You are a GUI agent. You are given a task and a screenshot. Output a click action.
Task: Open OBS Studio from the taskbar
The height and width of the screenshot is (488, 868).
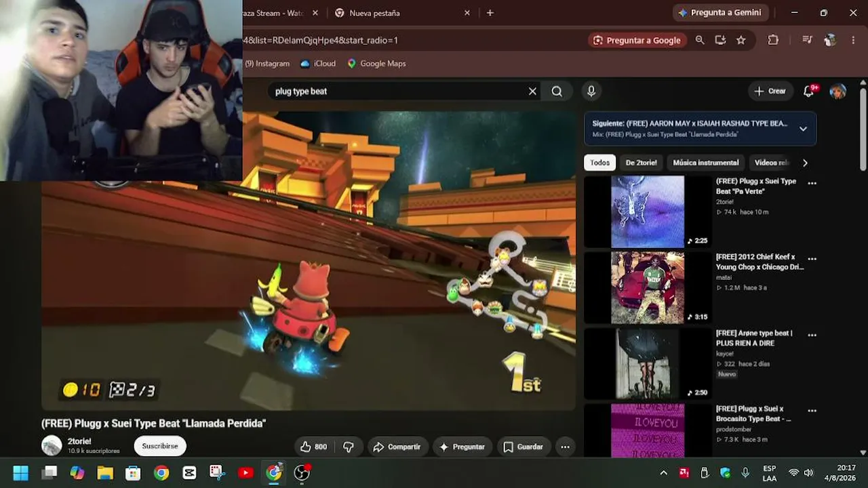click(302, 472)
